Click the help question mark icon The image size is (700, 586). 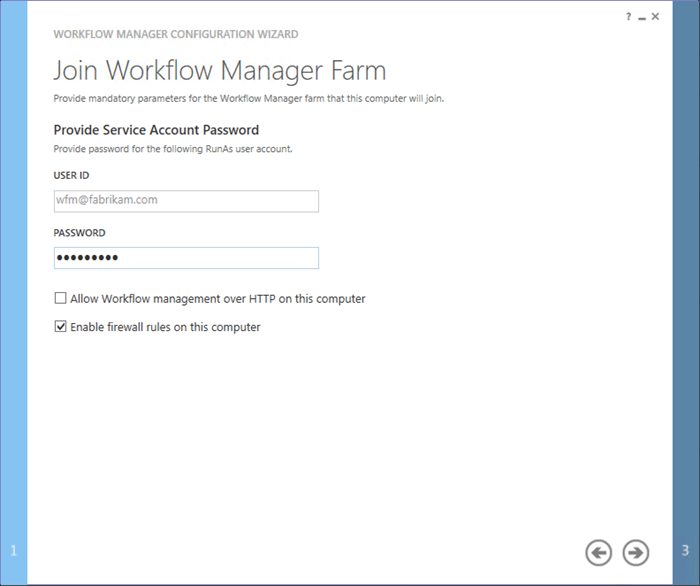click(629, 17)
